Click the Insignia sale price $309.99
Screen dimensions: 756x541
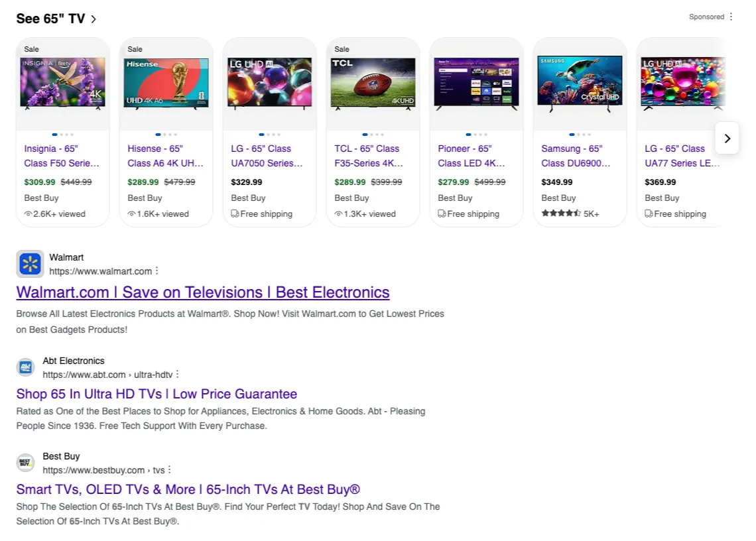click(x=40, y=182)
